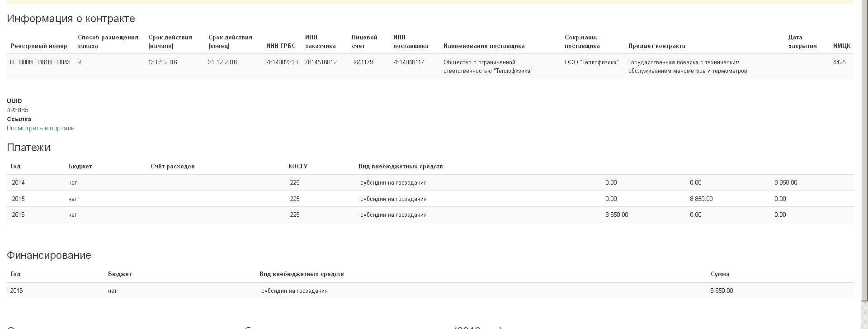This screenshot has height=329, width=868.
Task: Click the "Сумма" header in Финансирование table
Action: click(720, 274)
